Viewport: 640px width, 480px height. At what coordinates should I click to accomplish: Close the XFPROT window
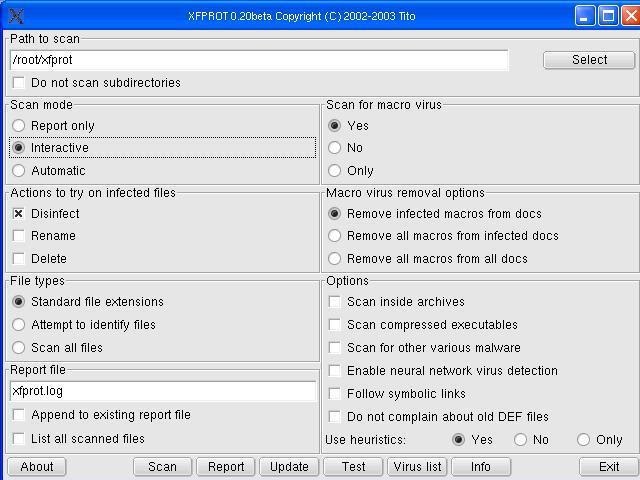tap(631, 16)
